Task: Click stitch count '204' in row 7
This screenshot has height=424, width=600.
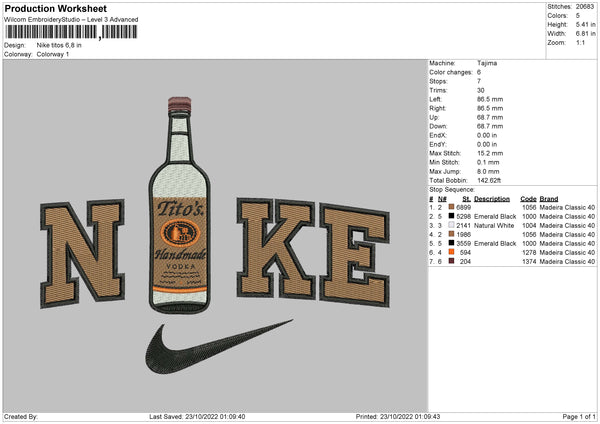Action: [465, 261]
